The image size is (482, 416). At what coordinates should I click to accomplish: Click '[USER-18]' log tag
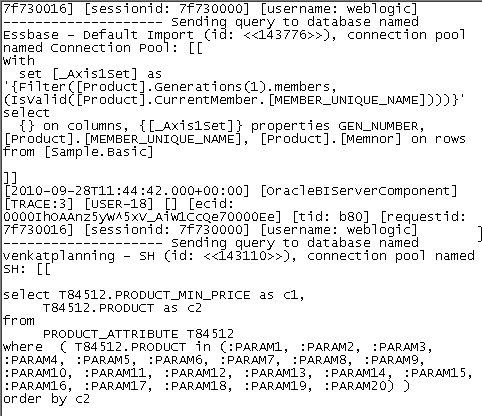[119, 204]
